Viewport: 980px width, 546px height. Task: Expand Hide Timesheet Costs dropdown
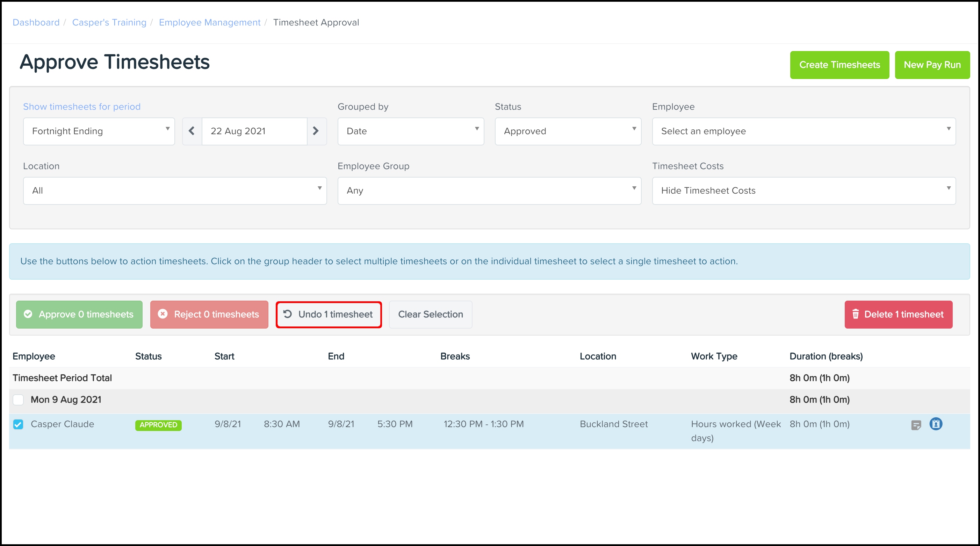(x=804, y=191)
